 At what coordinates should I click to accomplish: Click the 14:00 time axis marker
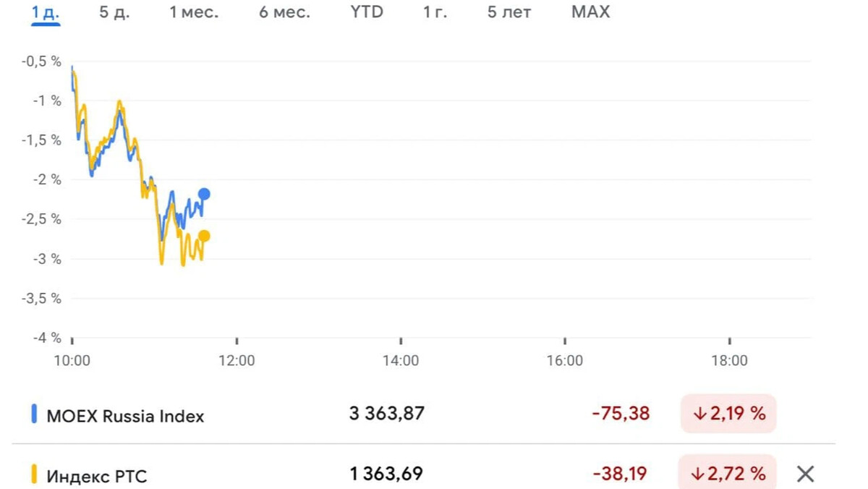point(401,360)
